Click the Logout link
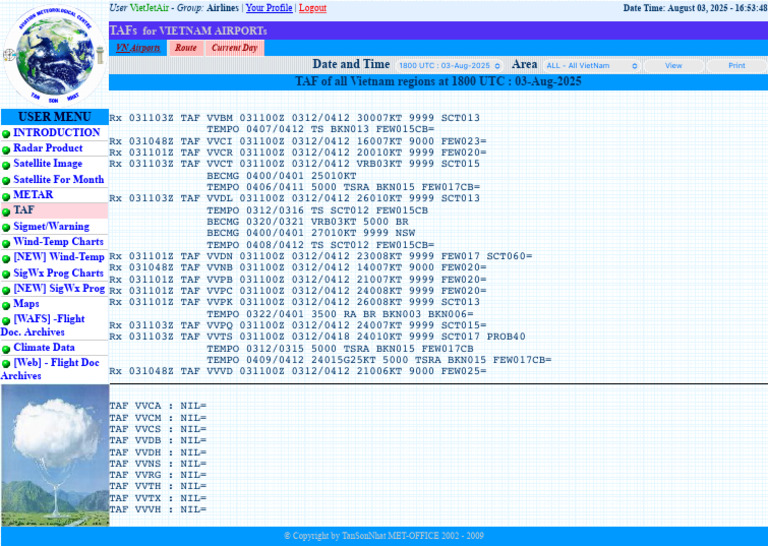768x546 pixels. pos(312,8)
